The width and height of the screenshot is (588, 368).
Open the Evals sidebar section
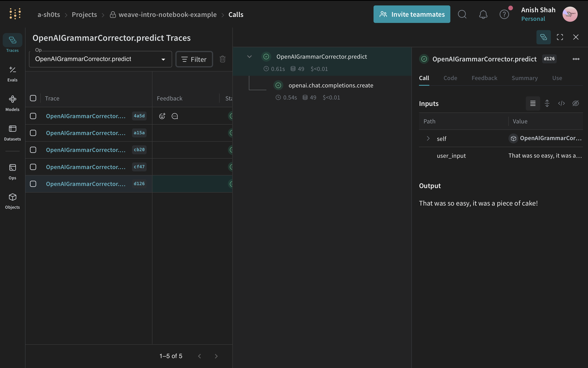coord(12,74)
